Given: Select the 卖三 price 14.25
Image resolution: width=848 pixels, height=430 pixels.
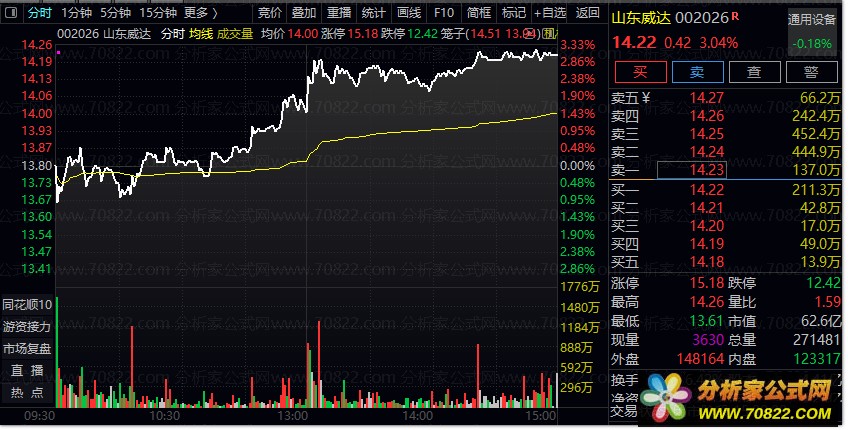Looking at the screenshot, I should pos(706,134).
